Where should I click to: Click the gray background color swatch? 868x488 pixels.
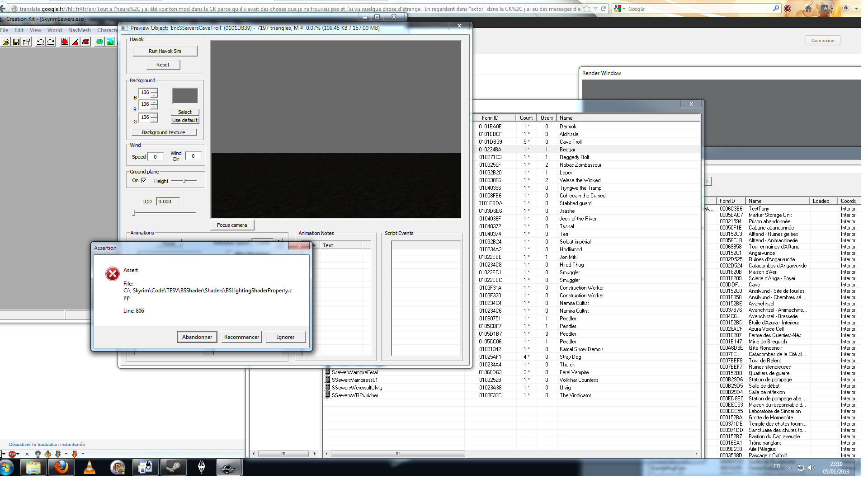185,96
